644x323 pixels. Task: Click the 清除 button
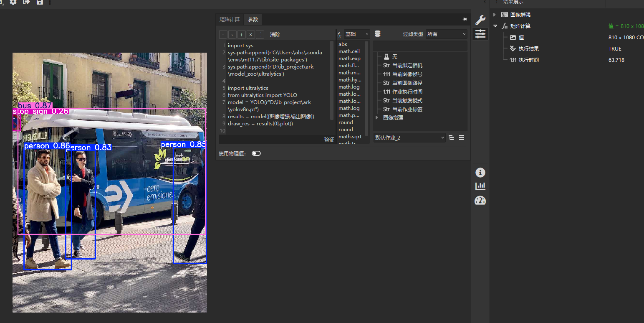[x=274, y=34]
